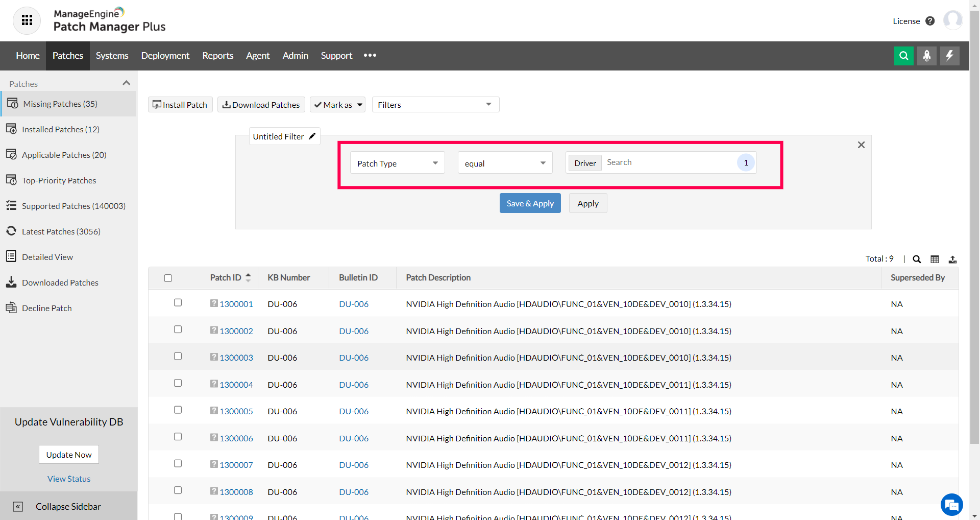Click the rocket quick-launch icon in top bar
980x520 pixels.
[x=927, y=56]
